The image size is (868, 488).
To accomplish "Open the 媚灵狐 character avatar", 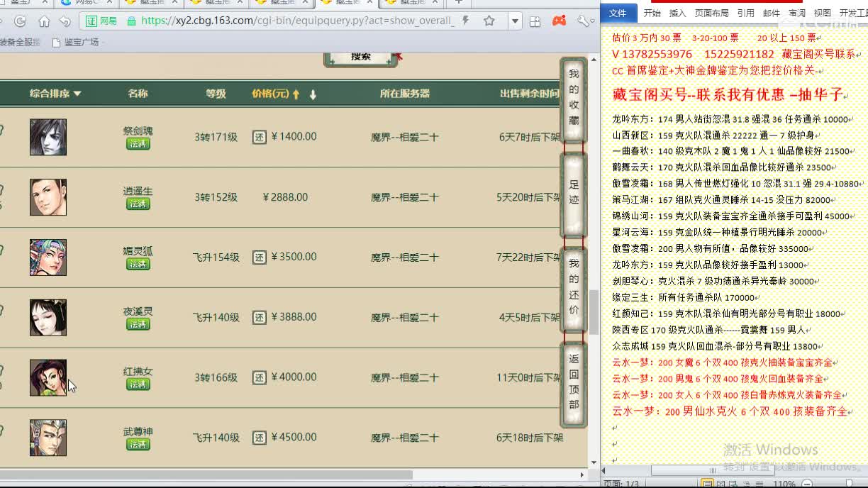I will tap(48, 257).
